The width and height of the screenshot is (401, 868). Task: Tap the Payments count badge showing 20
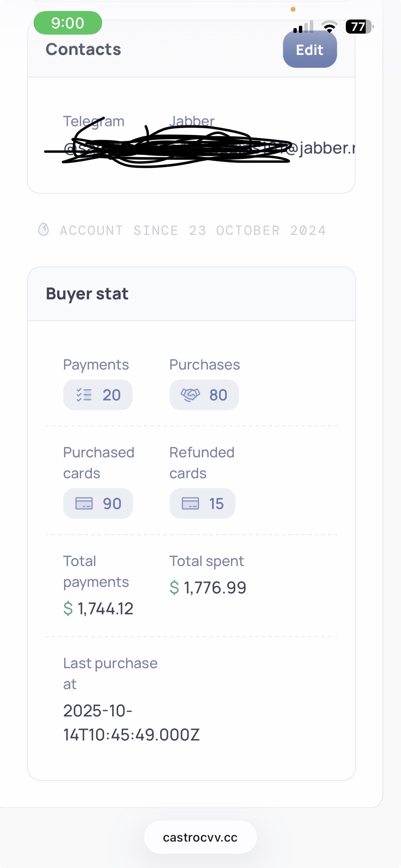tap(98, 395)
